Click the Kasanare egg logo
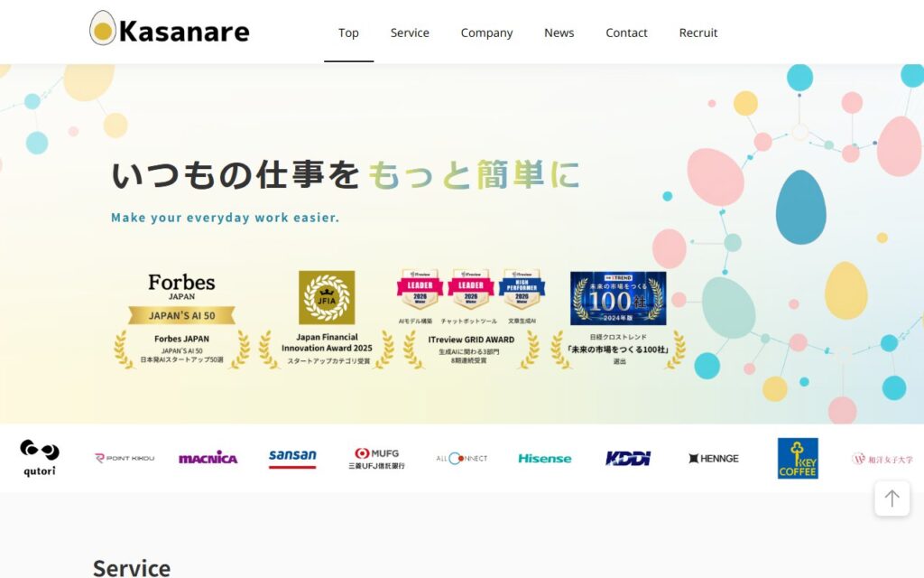This screenshot has width=924, height=578. coord(103,29)
